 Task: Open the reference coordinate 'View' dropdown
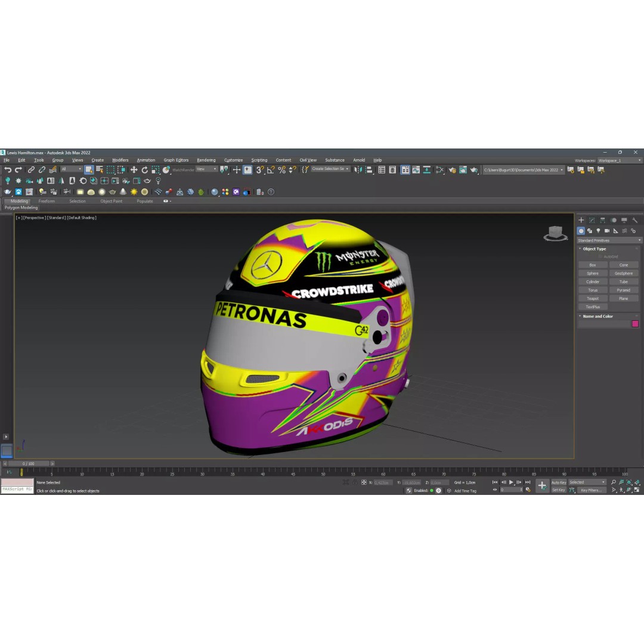206,169
